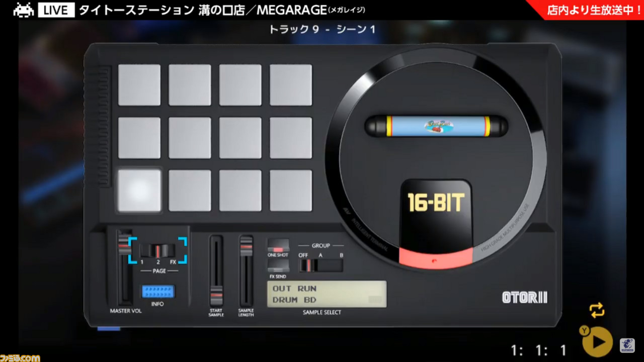Click the Out Run cartridge in the slot

click(x=436, y=126)
